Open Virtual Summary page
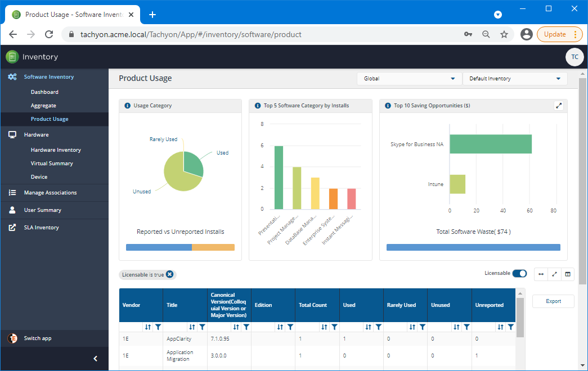The width and height of the screenshot is (588, 371). [52, 164]
